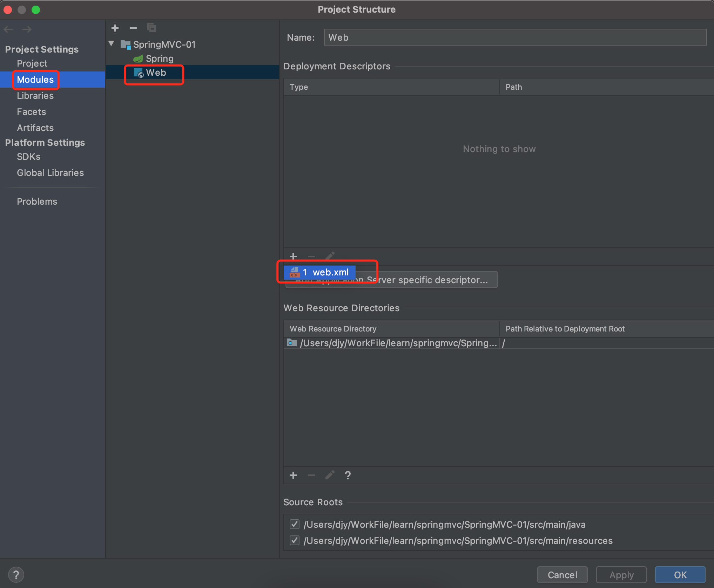This screenshot has height=588, width=714.
Task: Open Global Libraries settings
Action: pyautogui.click(x=50, y=173)
